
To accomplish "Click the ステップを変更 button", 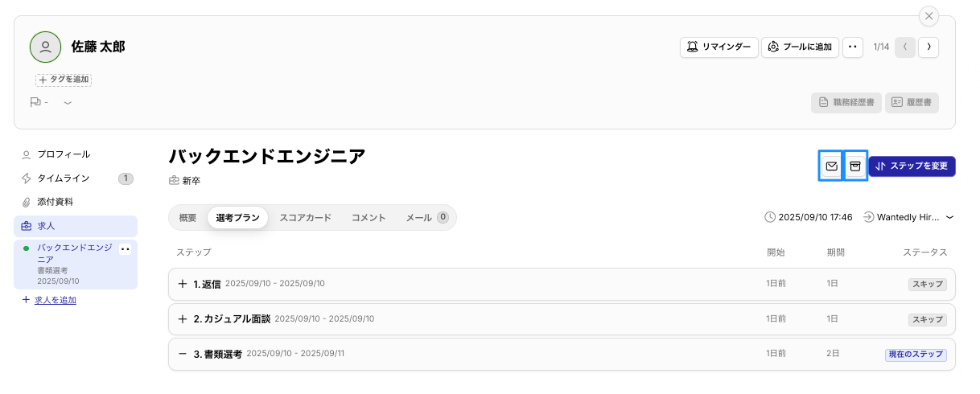I will point(912,166).
